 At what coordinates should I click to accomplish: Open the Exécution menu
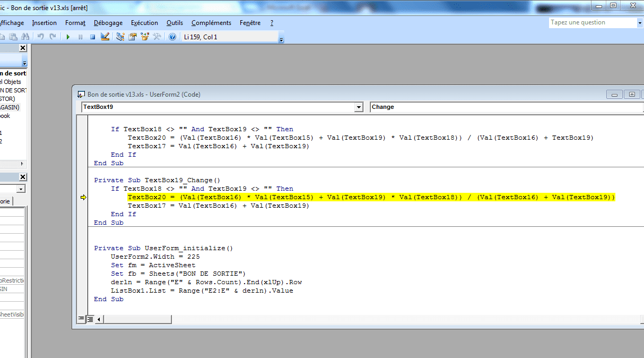click(144, 23)
